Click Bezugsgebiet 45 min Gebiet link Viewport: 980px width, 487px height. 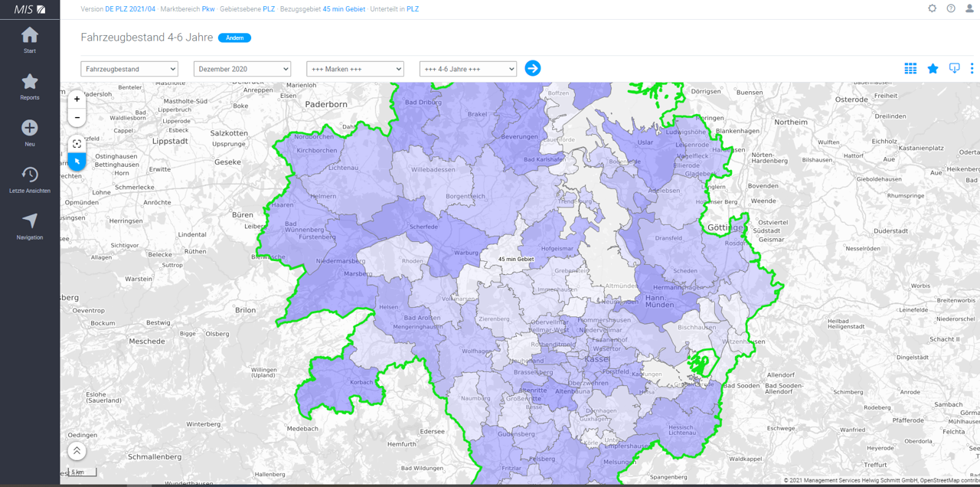click(x=344, y=9)
